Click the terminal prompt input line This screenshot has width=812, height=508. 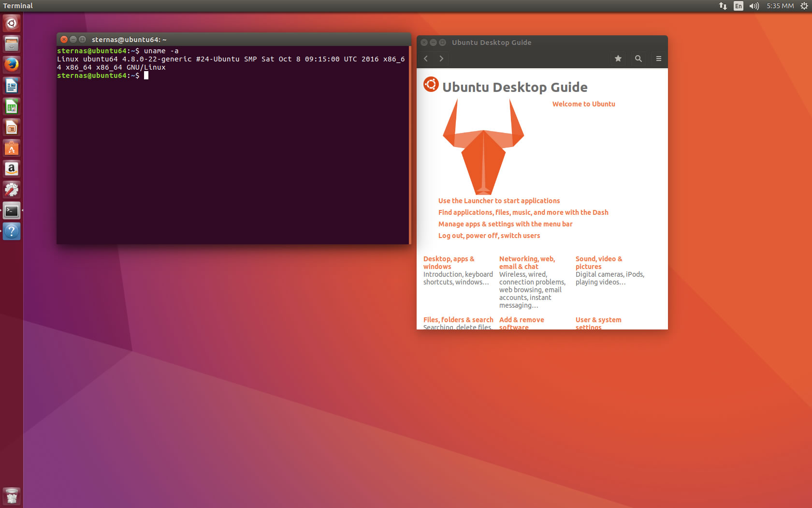click(x=233, y=75)
